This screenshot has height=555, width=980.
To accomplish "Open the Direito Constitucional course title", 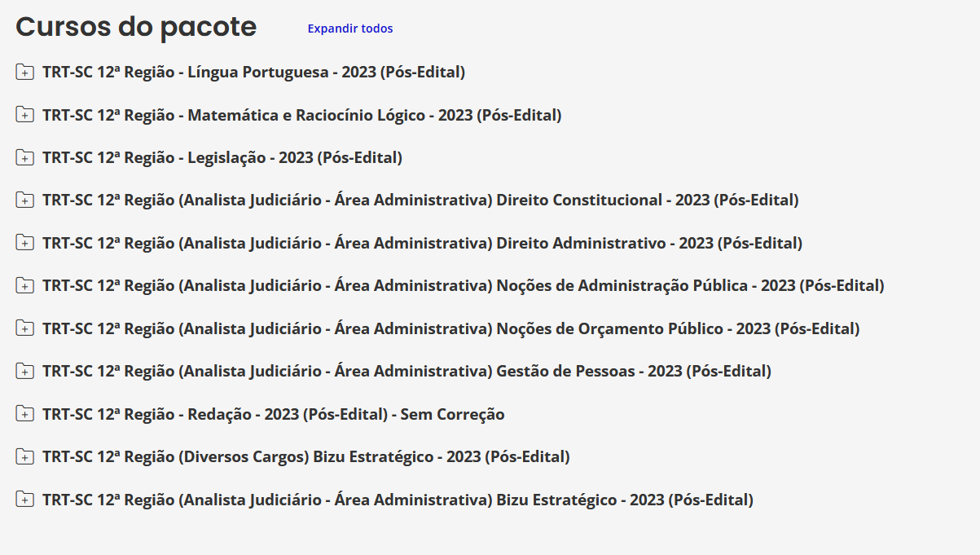I will (x=420, y=200).
